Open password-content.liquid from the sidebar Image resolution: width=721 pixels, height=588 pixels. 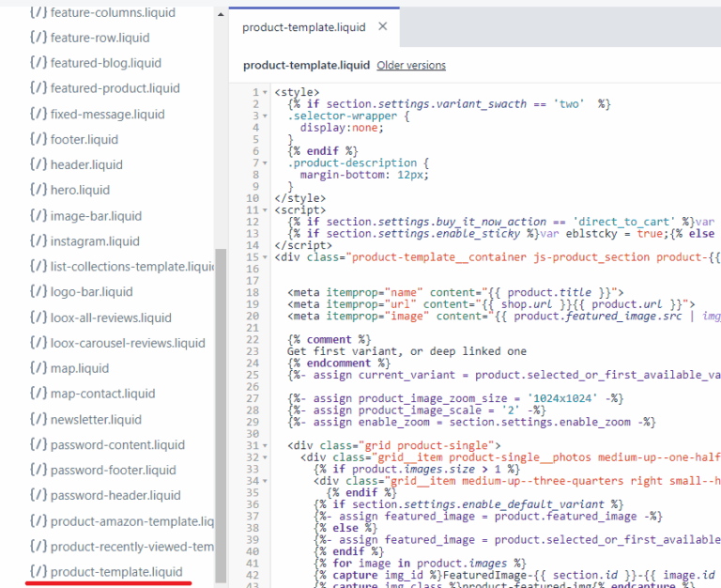(x=117, y=444)
